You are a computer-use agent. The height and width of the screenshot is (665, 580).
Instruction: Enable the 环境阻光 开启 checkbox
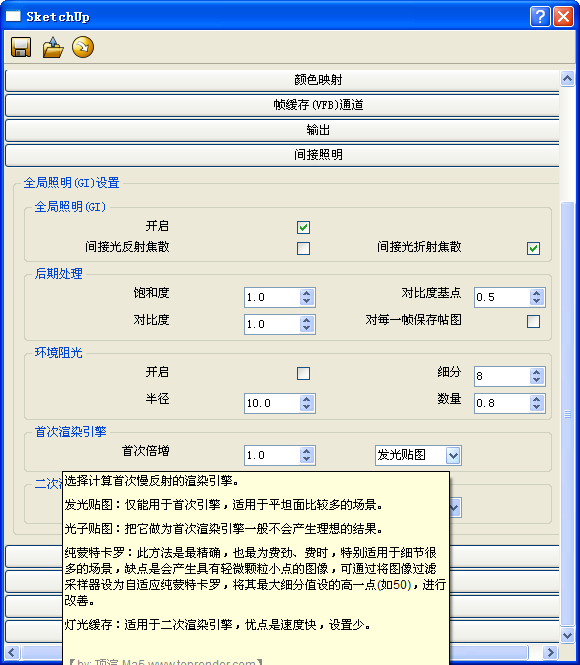coord(303,374)
